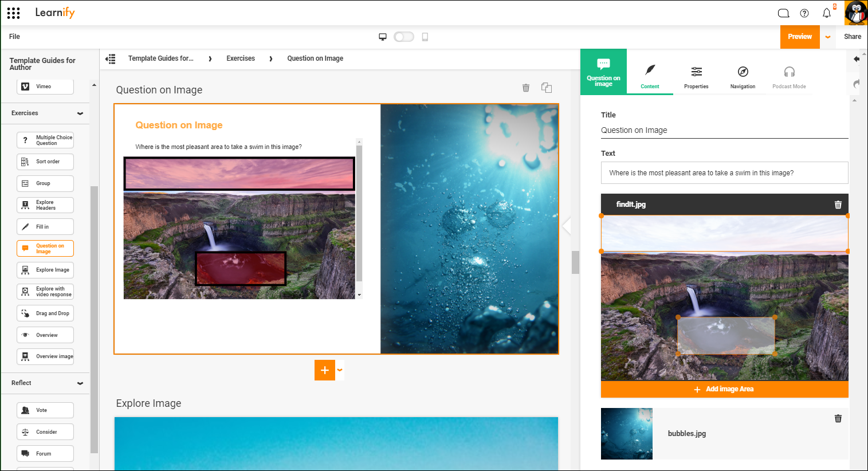Add an Overview element
868x471 pixels.
click(45, 335)
